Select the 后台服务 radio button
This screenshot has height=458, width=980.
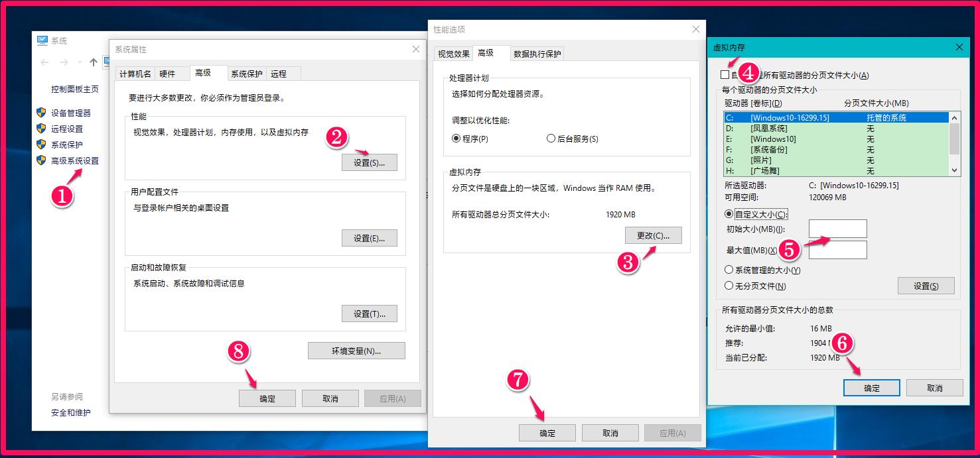(x=550, y=138)
